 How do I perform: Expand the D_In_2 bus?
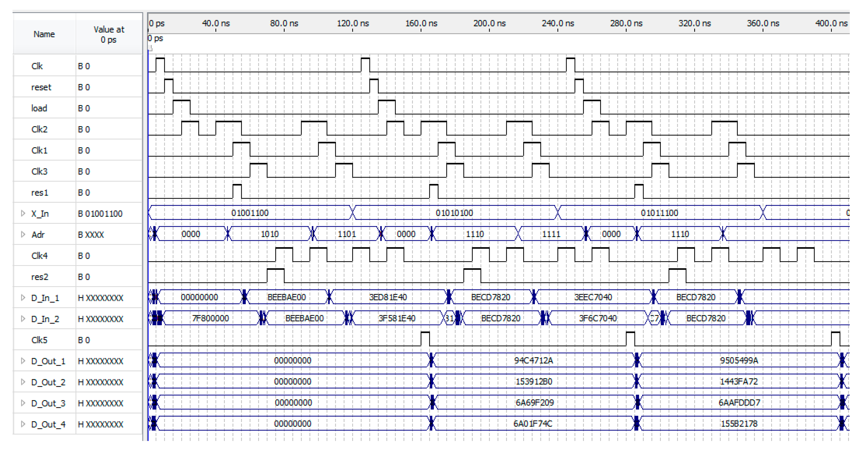coord(23,319)
